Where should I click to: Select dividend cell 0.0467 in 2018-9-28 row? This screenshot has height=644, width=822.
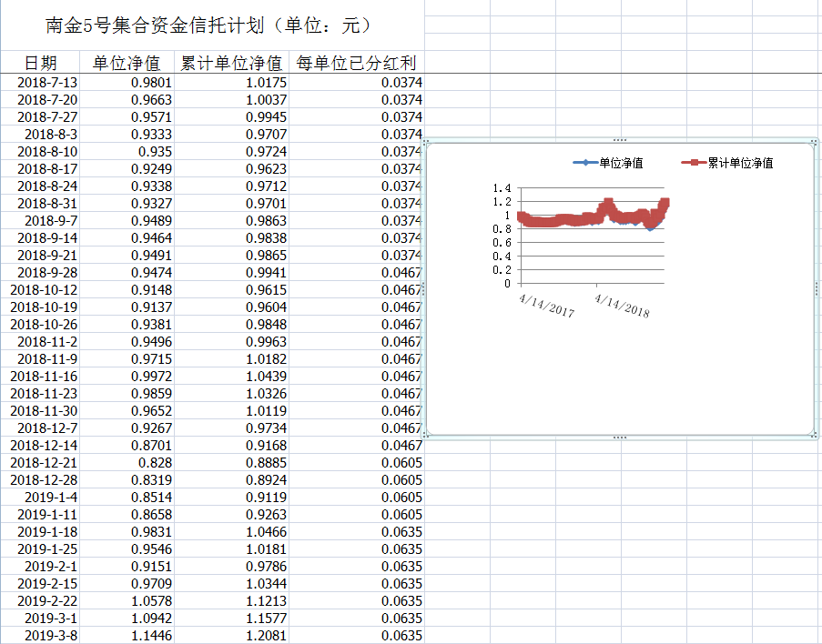point(357,273)
